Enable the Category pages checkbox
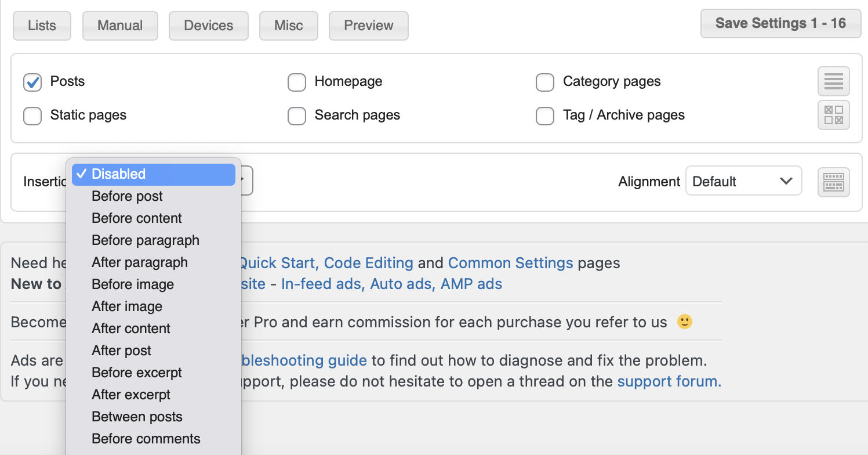Viewport: 868px width, 455px height. [545, 82]
